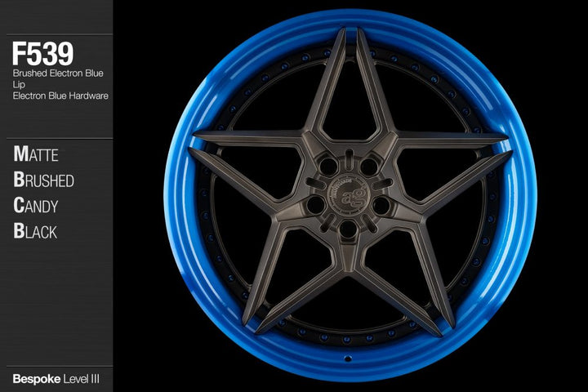Click the bold M in Matte

tap(21, 154)
